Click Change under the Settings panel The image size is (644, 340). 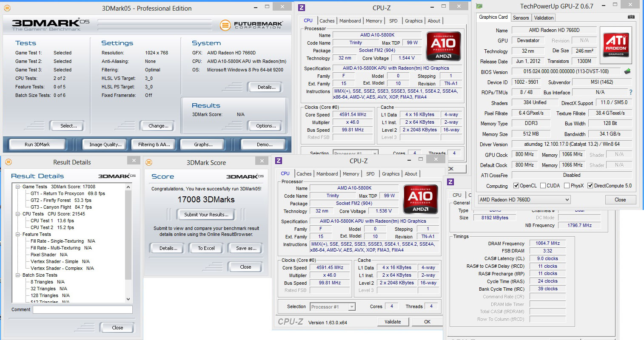(x=158, y=126)
